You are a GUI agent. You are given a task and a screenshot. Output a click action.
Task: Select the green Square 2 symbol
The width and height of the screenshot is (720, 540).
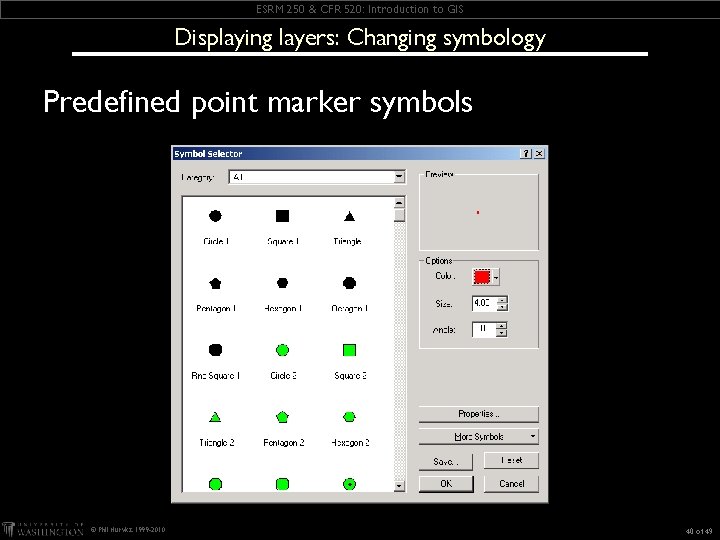(x=349, y=350)
